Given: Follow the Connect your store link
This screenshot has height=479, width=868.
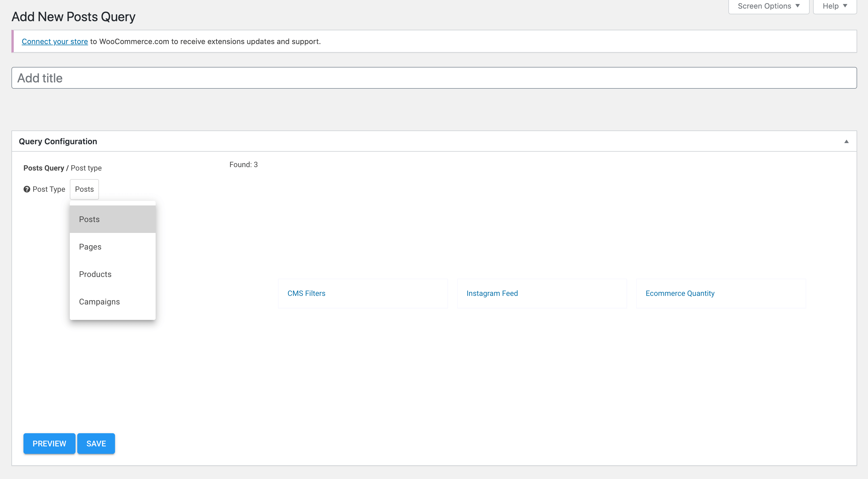Looking at the screenshot, I should 55,41.
